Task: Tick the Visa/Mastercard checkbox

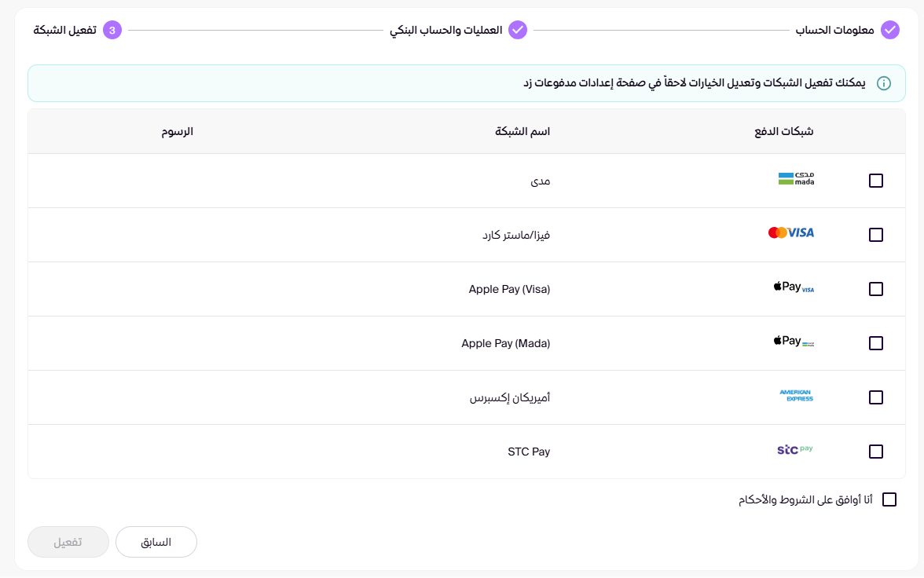Action: pyautogui.click(x=876, y=235)
